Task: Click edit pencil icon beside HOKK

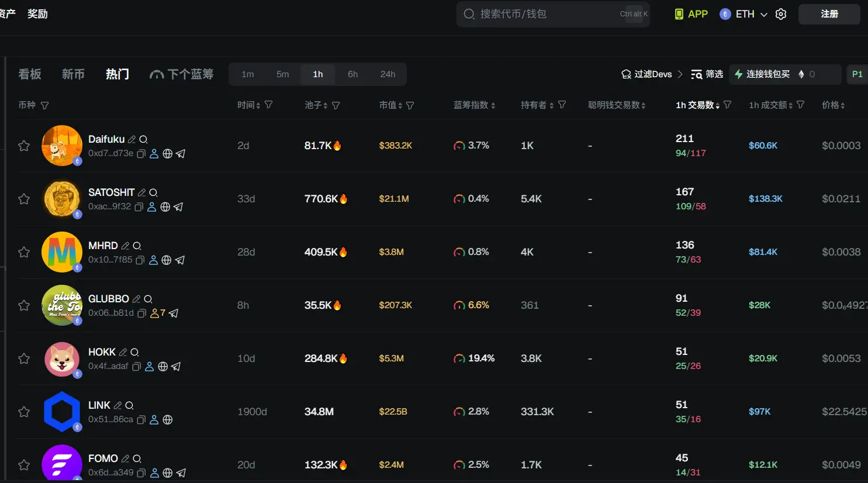Action: pos(123,353)
